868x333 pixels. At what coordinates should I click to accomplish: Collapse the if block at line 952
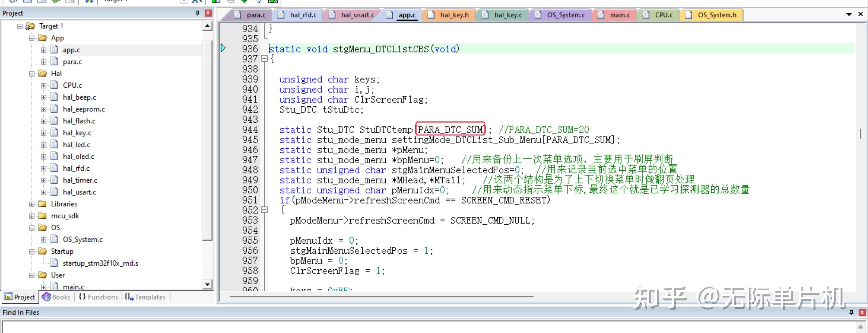(x=265, y=210)
